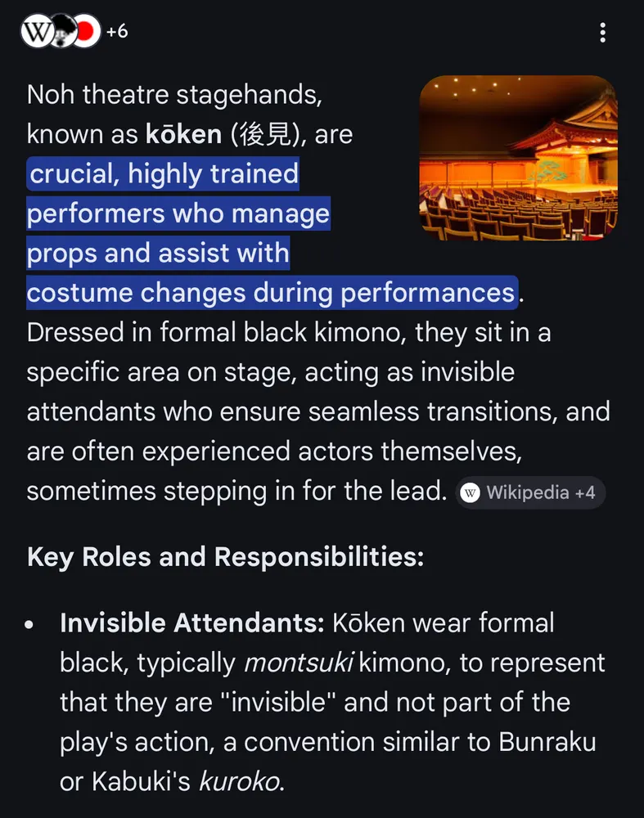Viewport: 644px width, 818px height.
Task: Click the "Key Roles and Responsibilities:" heading
Action: (x=225, y=557)
